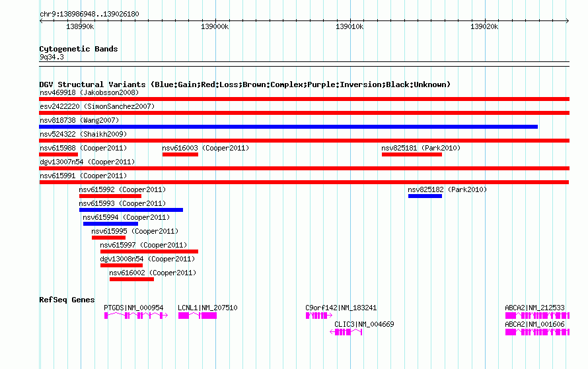Click the blue nsv615994 (Cooper2011) bar

[x=110, y=224]
